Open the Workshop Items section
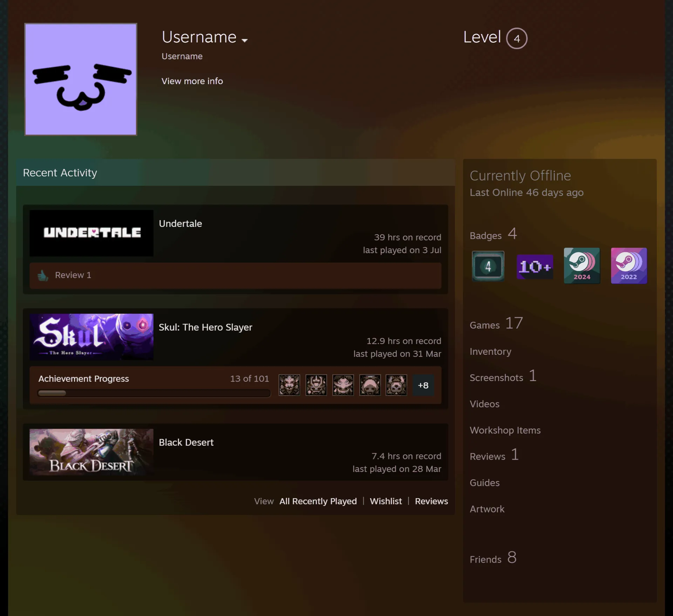 click(505, 430)
